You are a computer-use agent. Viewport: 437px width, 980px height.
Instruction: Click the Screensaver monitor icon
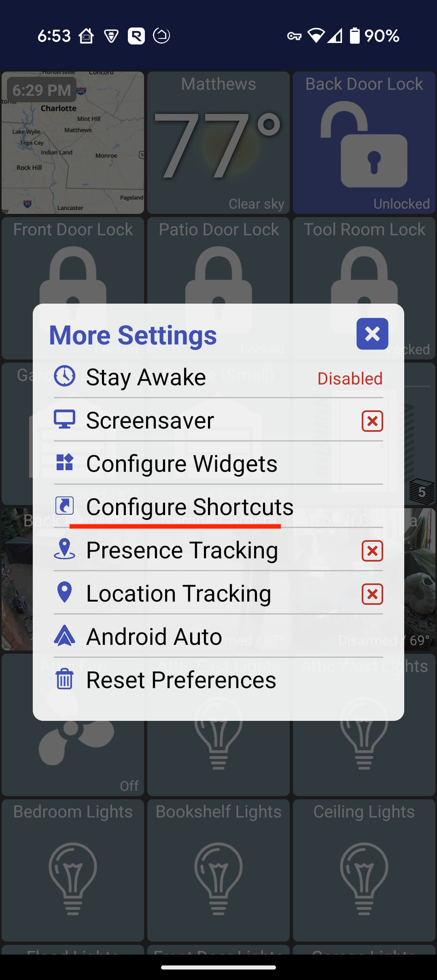point(65,420)
